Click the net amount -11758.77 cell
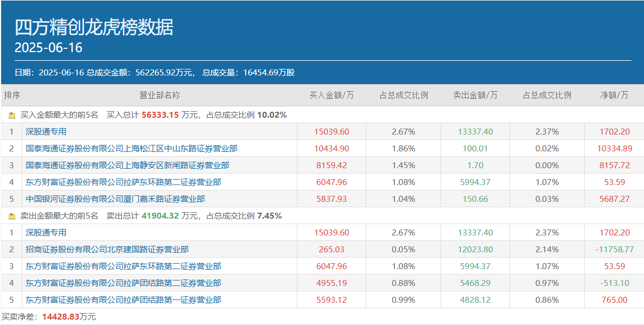The image size is (644, 325). (614, 250)
